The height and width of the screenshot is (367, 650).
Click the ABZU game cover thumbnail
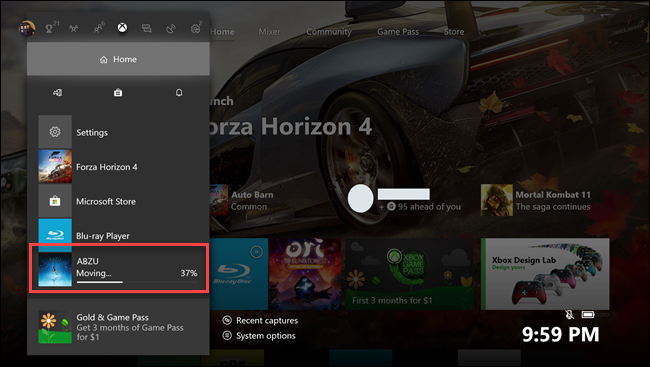55,270
